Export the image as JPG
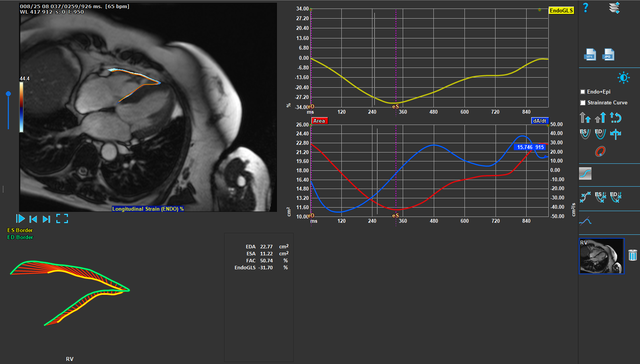640x364 pixels. point(608,54)
